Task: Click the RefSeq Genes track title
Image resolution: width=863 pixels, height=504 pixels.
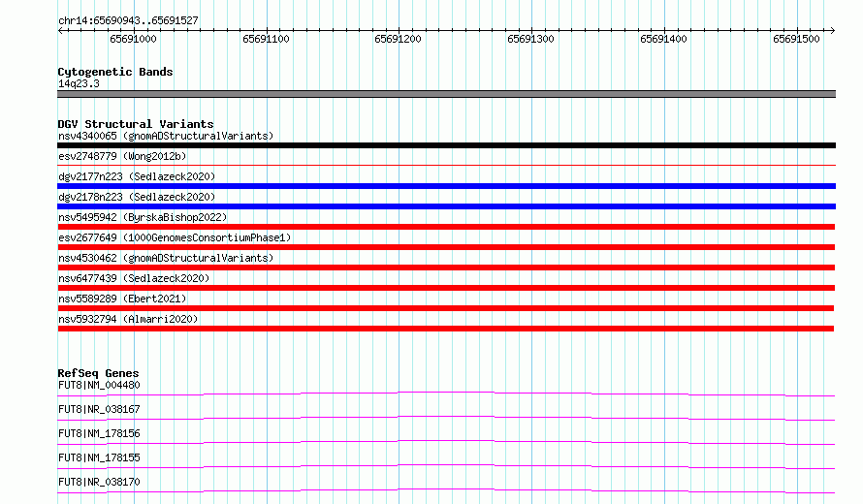Action: [98, 373]
